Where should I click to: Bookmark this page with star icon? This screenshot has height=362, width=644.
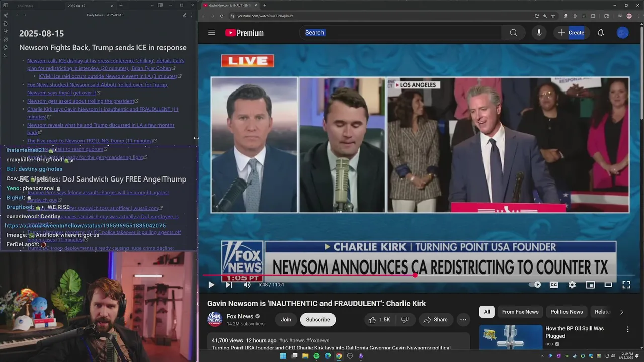tap(553, 16)
